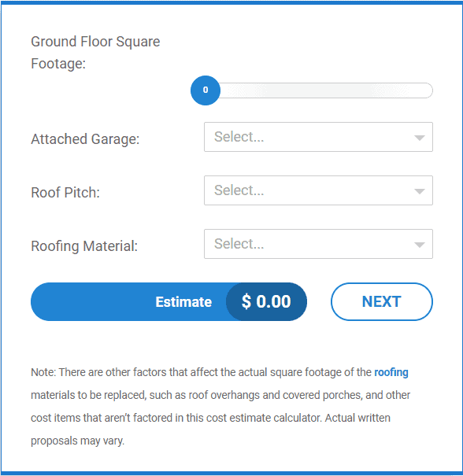
Task: Click the Estimate bar label
Action: point(183,302)
